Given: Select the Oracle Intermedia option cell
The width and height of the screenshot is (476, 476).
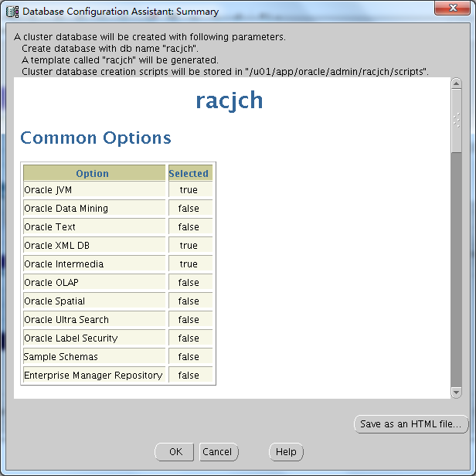Looking at the screenshot, I should pyautogui.click(x=94, y=264).
